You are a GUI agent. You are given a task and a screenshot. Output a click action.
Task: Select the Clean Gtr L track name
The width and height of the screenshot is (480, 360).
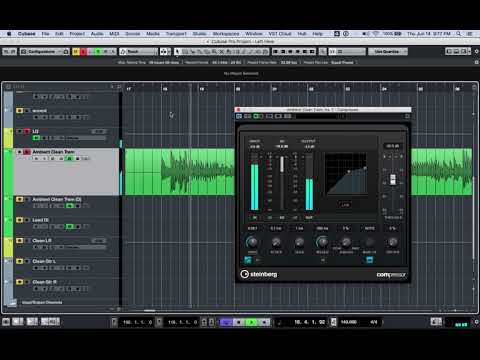44,261
